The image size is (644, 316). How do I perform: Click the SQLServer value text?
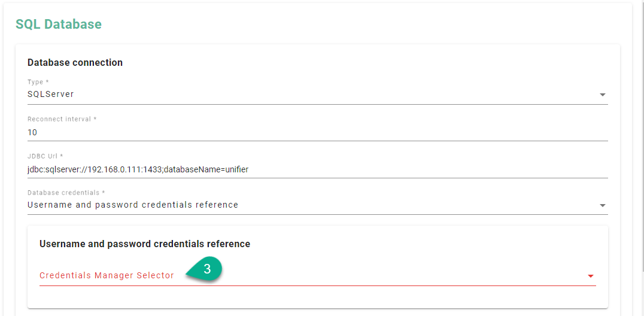[x=51, y=95]
